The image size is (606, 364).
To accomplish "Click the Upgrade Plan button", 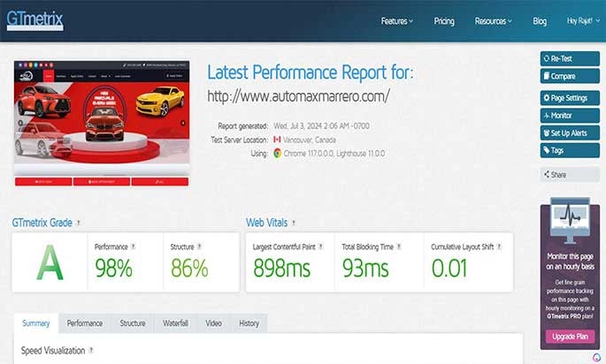I will click(570, 337).
